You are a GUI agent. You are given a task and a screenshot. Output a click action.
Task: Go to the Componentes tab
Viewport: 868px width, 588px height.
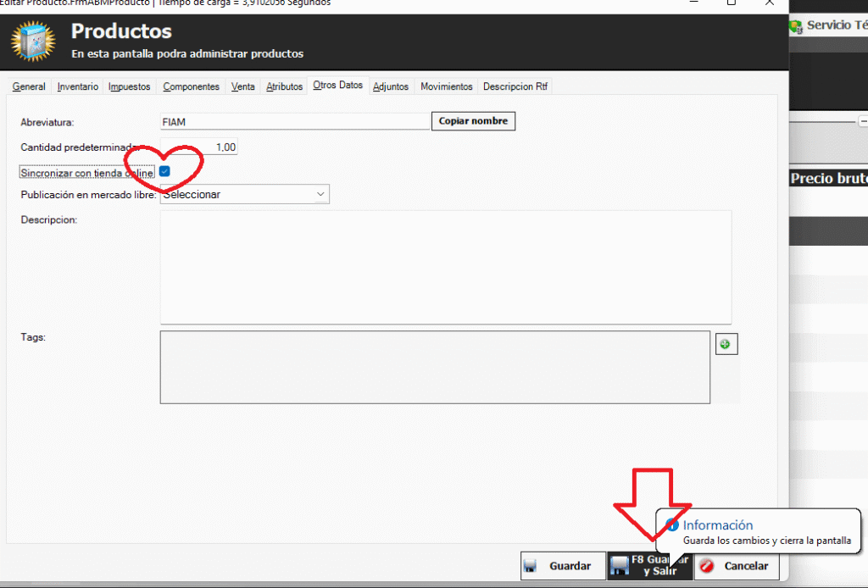pos(192,86)
